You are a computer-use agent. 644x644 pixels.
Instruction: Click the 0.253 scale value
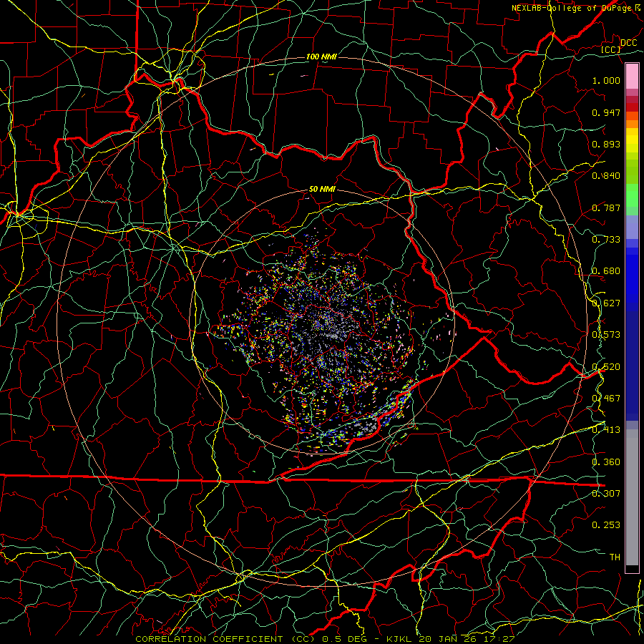point(606,525)
